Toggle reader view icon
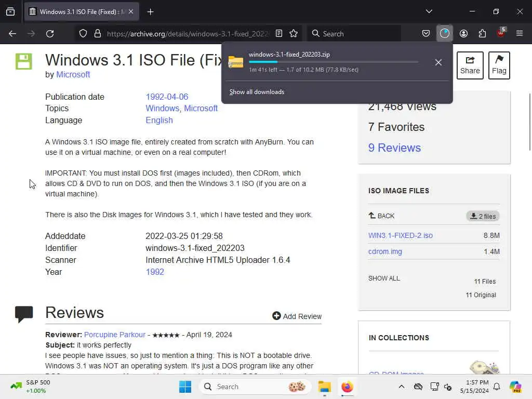532x399 pixels. [x=279, y=34]
